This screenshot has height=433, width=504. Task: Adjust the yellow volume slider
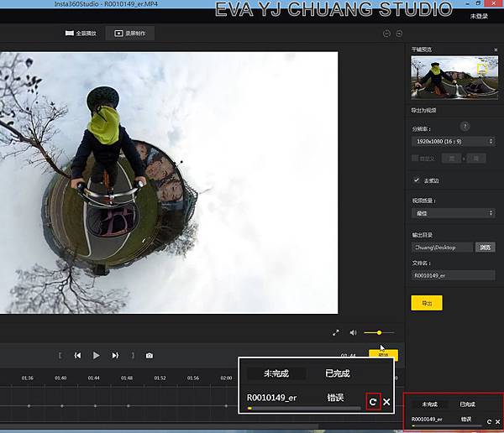point(379,333)
